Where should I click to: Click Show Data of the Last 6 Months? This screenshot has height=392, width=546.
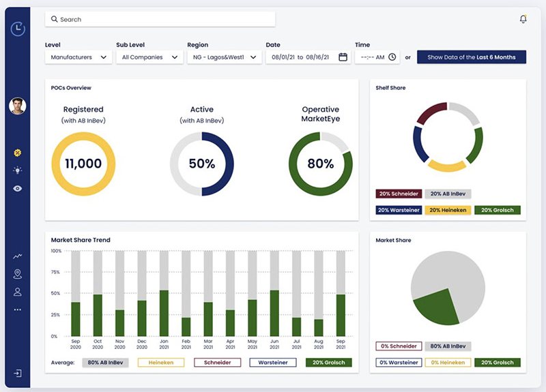click(x=472, y=57)
